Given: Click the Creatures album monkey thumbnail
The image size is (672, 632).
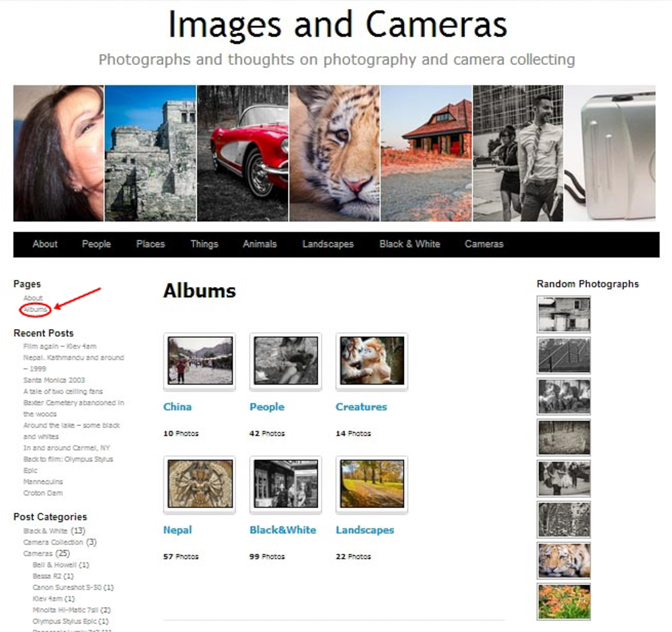Looking at the screenshot, I should pos(372,360).
